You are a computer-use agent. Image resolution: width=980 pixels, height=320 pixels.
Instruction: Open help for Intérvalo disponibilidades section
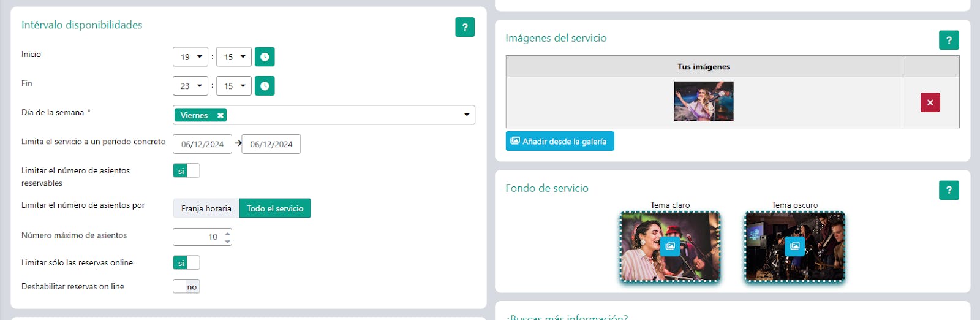click(465, 27)
